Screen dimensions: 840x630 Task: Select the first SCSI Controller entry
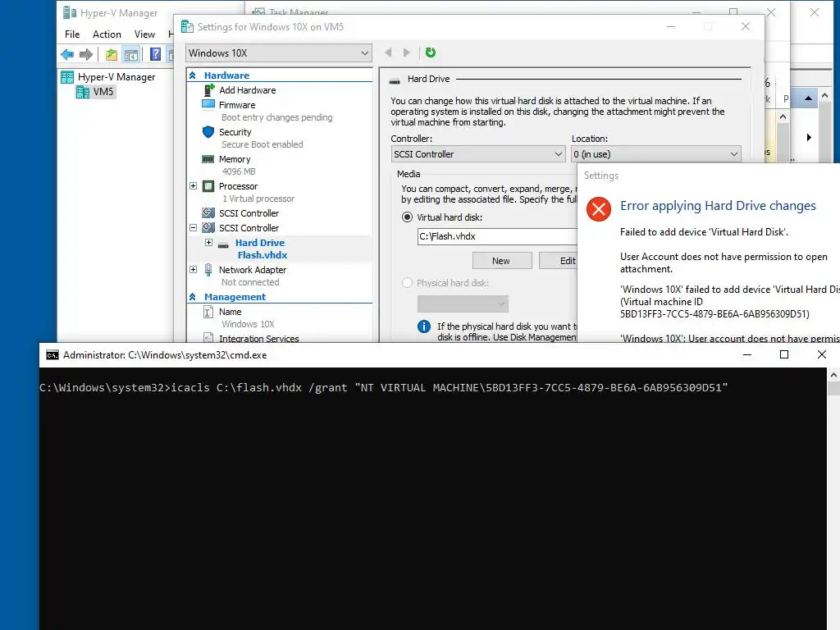[x=249, y=213]
